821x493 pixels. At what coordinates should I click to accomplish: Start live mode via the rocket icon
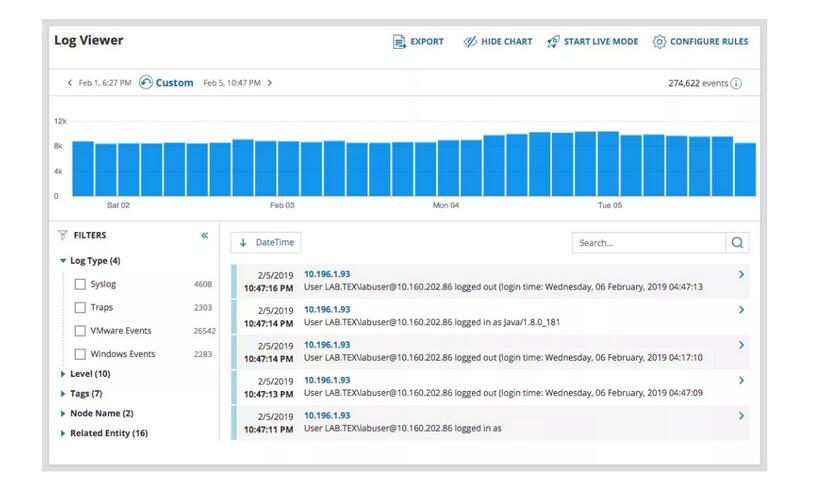tap(553, 42)
